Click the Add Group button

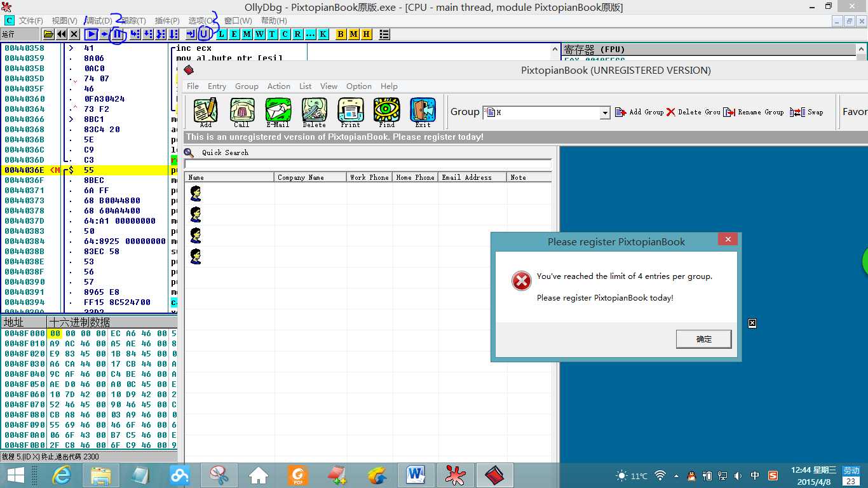639,112
